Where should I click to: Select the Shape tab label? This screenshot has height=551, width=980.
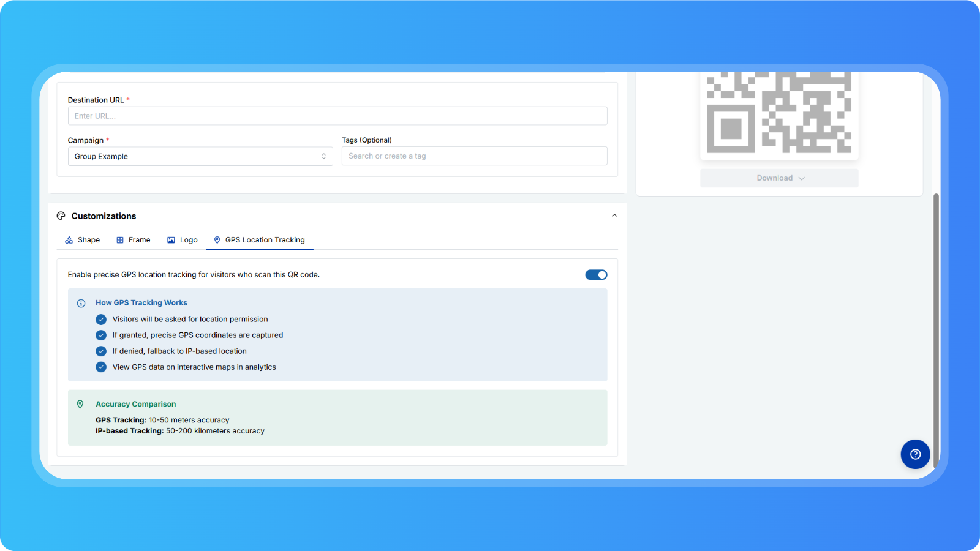[89, 240]
